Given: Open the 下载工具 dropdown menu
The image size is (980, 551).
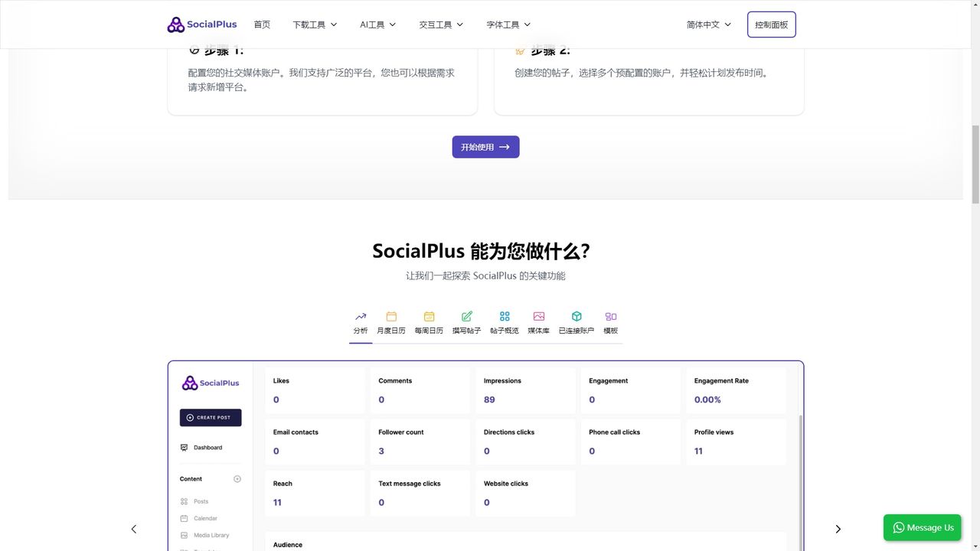Looking at the screenshot, I should coord(315,24).
